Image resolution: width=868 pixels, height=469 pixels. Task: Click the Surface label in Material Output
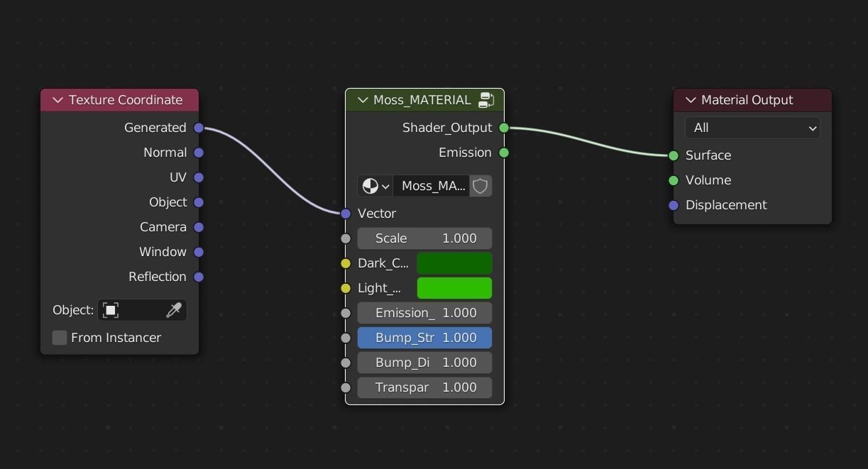click(708, 155)
